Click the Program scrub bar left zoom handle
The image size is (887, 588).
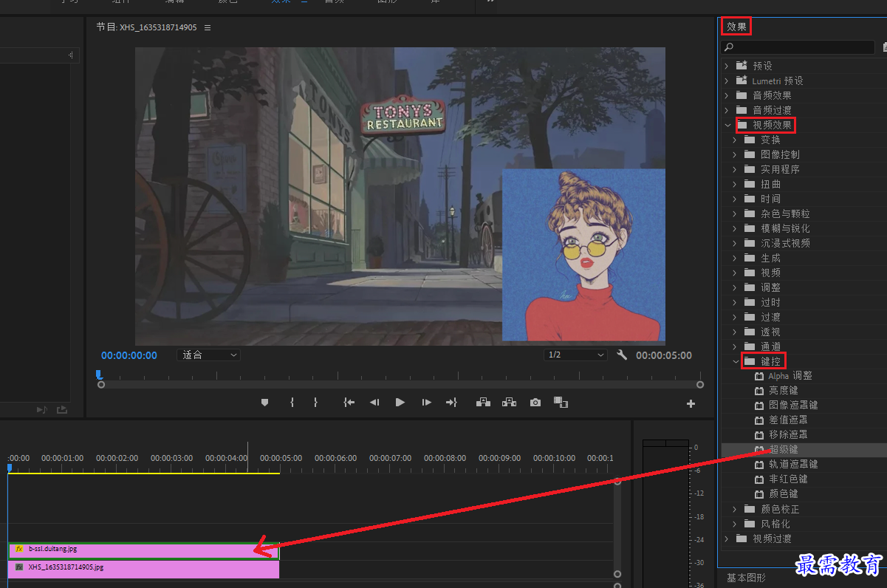[x=101, y=385]
